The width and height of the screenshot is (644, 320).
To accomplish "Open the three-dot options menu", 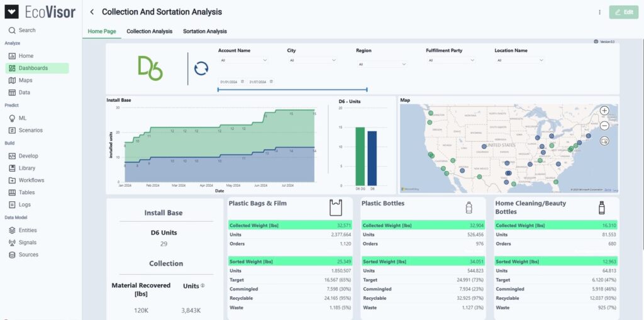I will coord(599,12).
